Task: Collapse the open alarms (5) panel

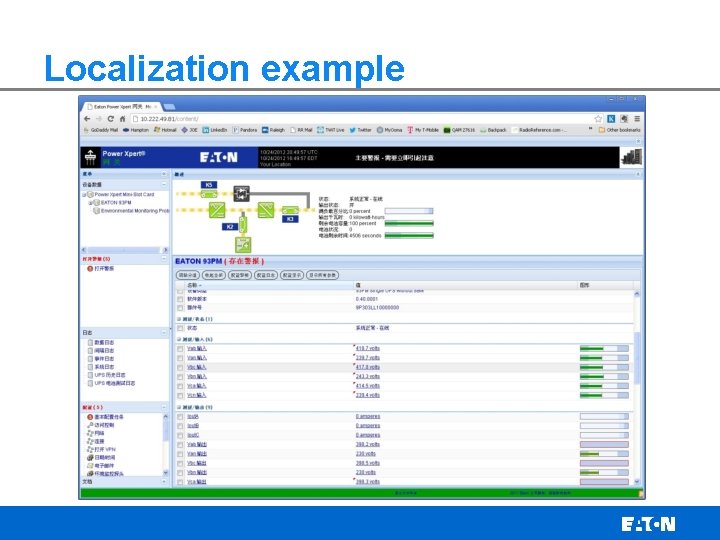Action: (x=164, y=259)
